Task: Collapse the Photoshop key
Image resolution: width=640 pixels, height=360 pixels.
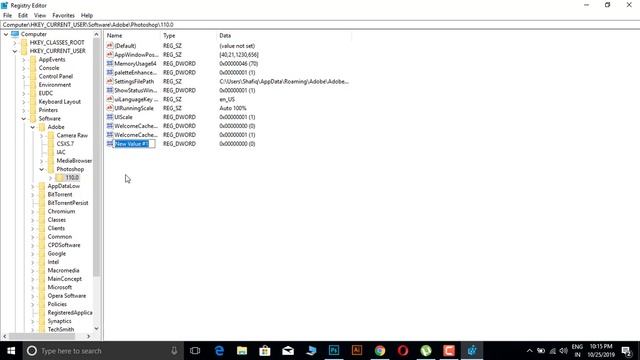Action: pos(42,169)
